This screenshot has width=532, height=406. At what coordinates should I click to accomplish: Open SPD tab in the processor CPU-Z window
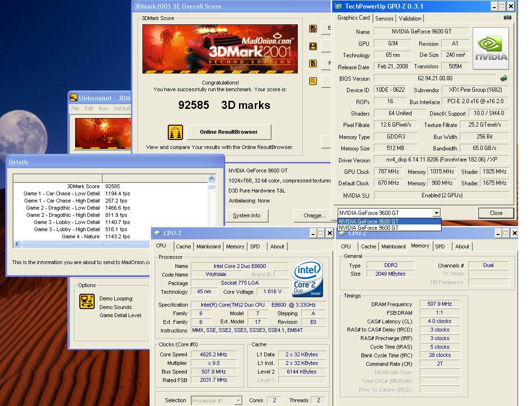(255, 246)
